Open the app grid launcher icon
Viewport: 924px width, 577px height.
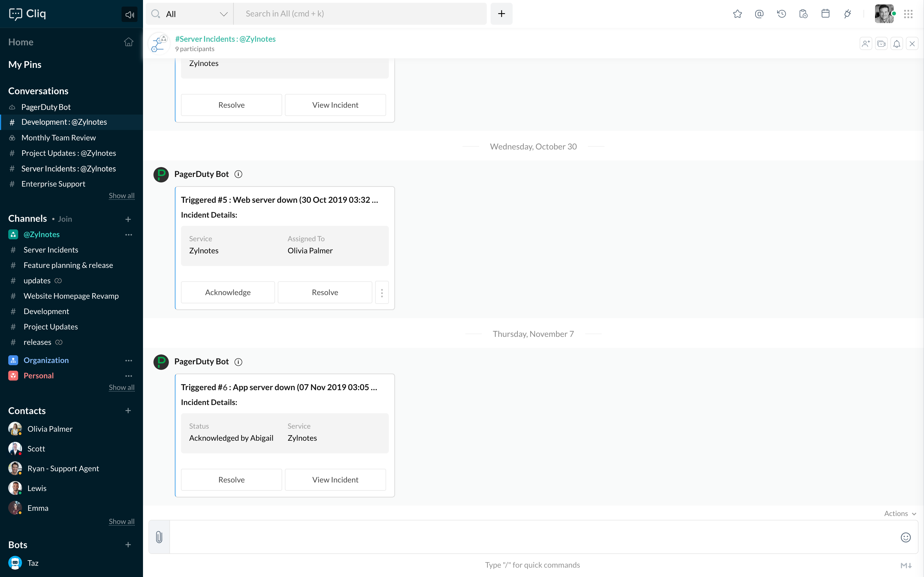(908, 14)
